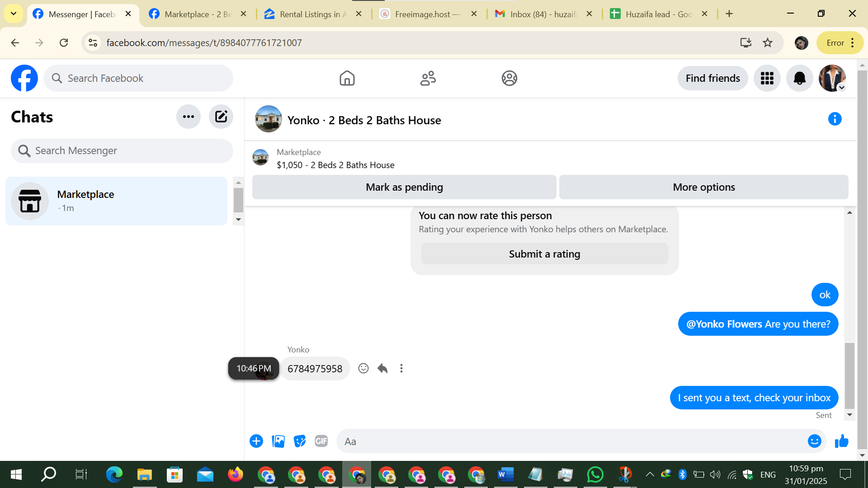The width and height of the screenshot is (868, 488).
Task: Open the Facebook apps menu grid
Action: (767, 78)
